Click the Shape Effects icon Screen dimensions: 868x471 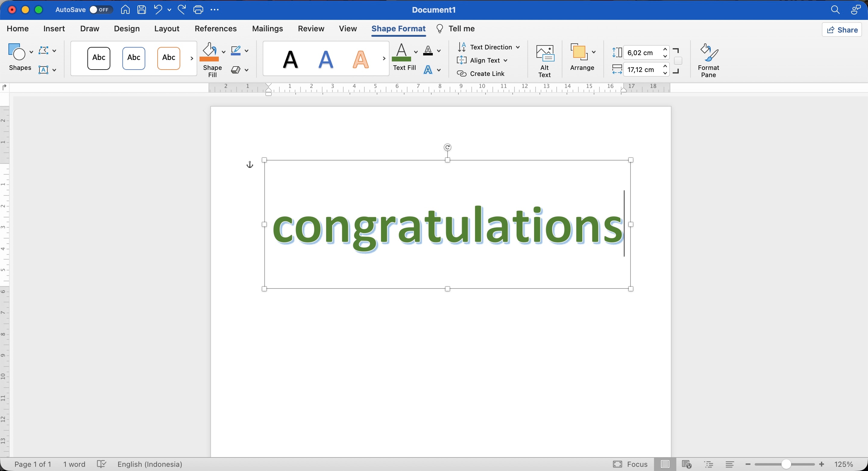coord(236,70)
